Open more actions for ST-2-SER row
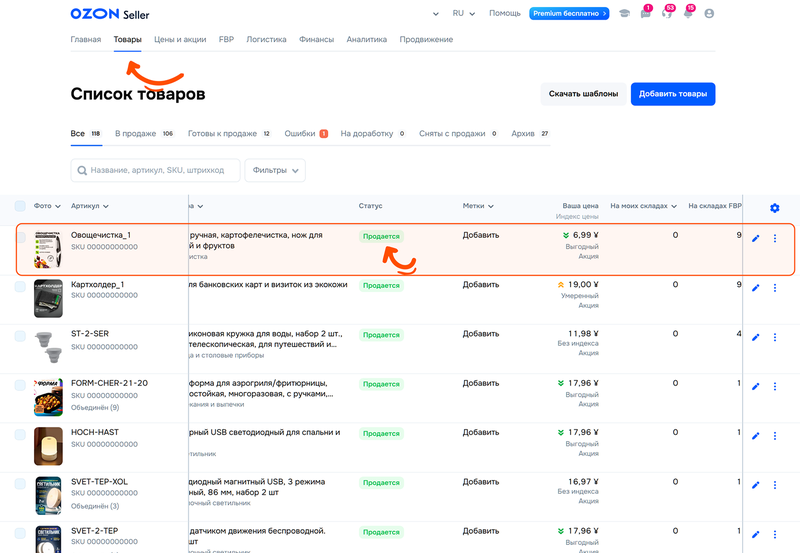This screenshot has width=800, height=553. click(774, 337)
